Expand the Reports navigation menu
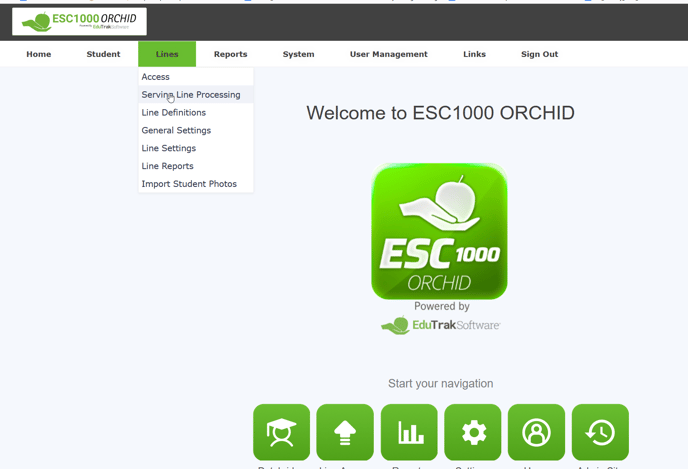This screenshot has height=469, width=688. click(x=230, y=54)
